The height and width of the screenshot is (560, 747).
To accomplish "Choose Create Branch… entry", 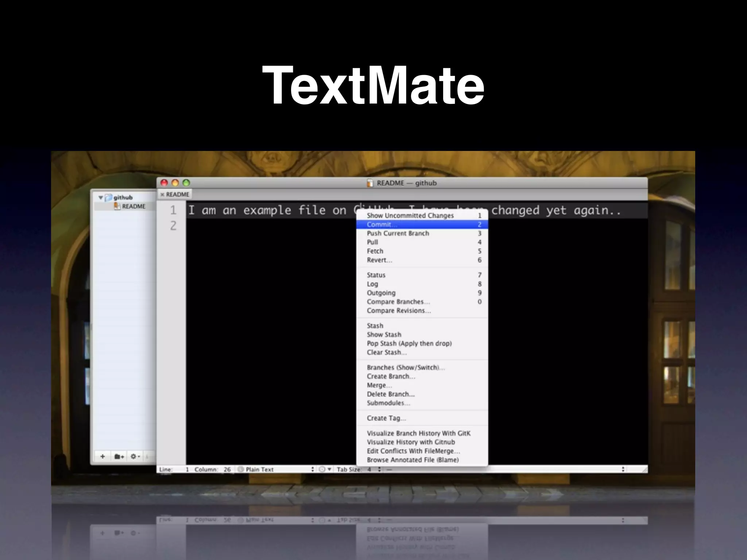I will [422, 376].
